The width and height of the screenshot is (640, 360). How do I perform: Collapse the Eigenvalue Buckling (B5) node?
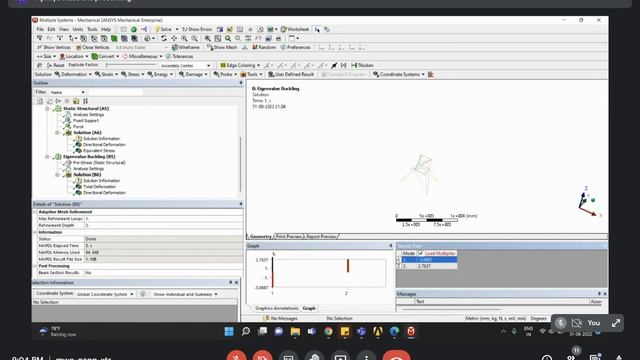tap(47, 157)
